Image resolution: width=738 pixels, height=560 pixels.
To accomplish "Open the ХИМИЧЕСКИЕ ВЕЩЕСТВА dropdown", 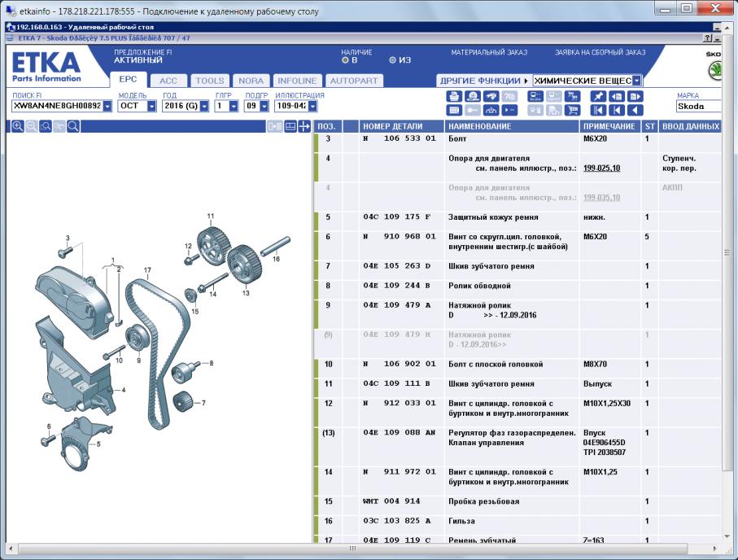I will point(636,81).
